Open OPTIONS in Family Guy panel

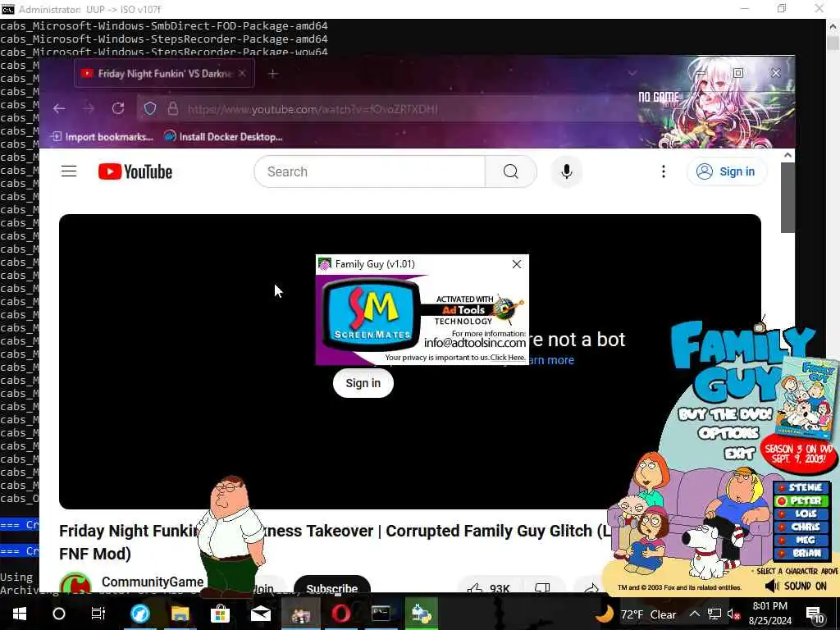[x=728, y=433]
